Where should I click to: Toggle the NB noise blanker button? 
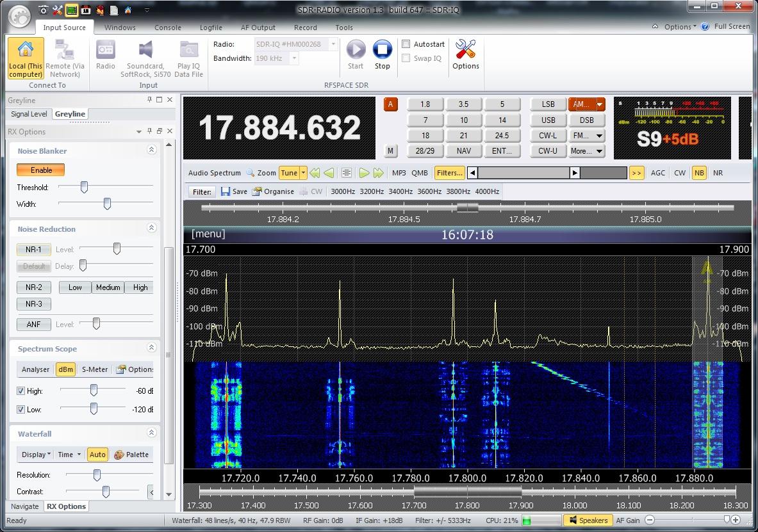pyautogui.click(x=699, y=173)
